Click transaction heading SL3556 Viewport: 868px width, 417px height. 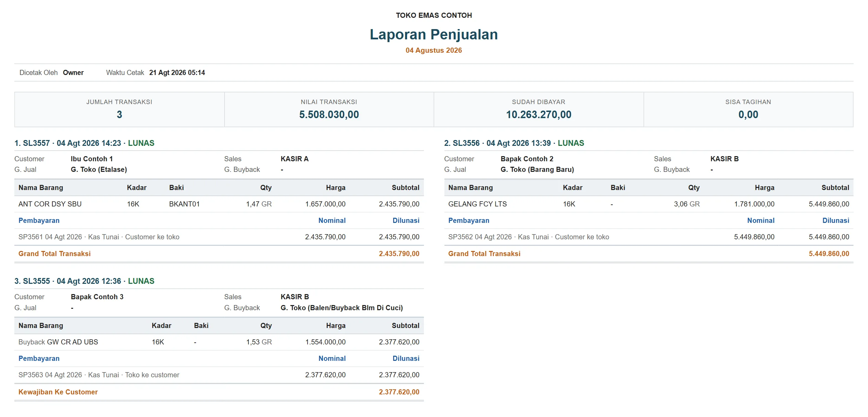[514, 143]
